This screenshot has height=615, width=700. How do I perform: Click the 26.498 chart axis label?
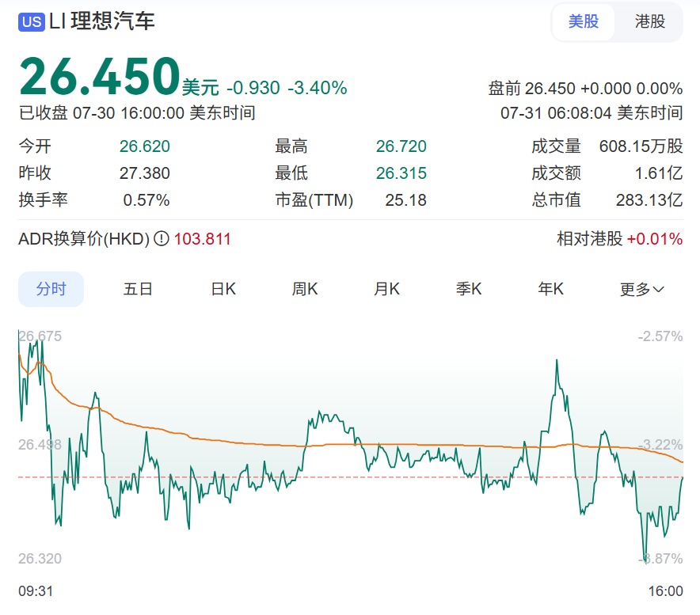pyautogui.click(x=40, y=445)
